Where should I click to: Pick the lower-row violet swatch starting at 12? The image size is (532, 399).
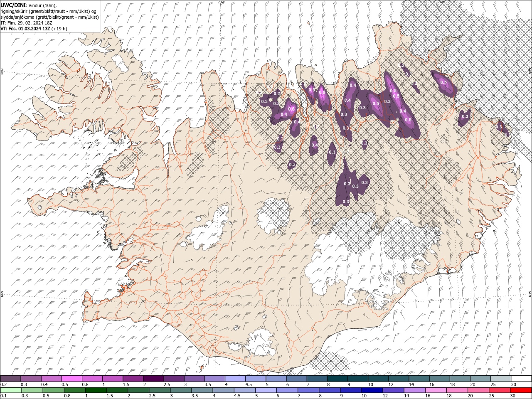[x=394, y=390]
